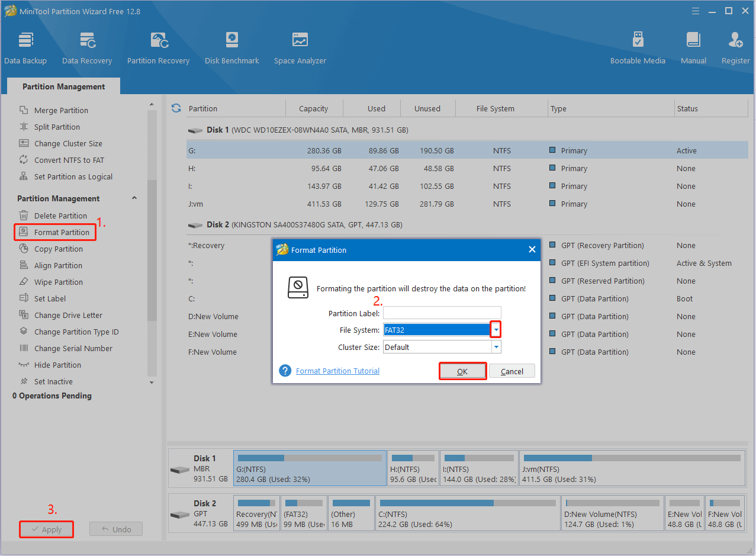Open the Data Backup tool
The image size is (756, 556).
(x=25, y=49)
